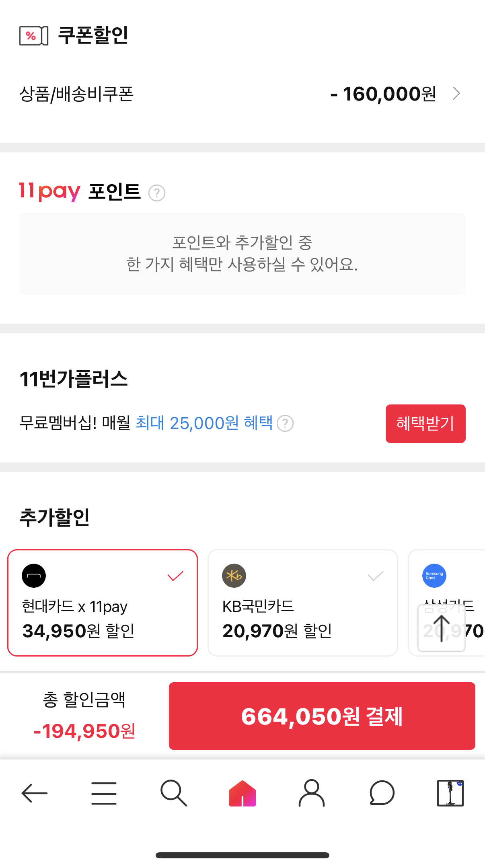This screenshot has height=868, width=485.
Task: Open the My profile person icon
Action: 312,793
